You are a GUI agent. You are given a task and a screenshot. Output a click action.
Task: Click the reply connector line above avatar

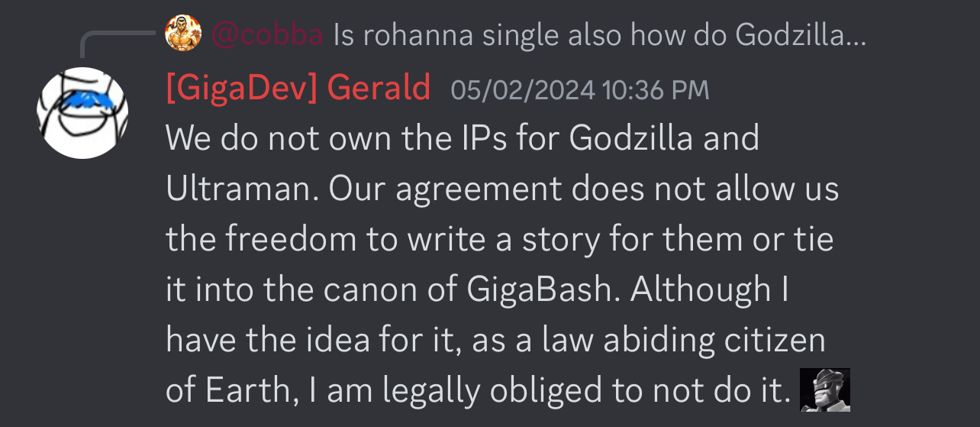[x=118, y=43]
